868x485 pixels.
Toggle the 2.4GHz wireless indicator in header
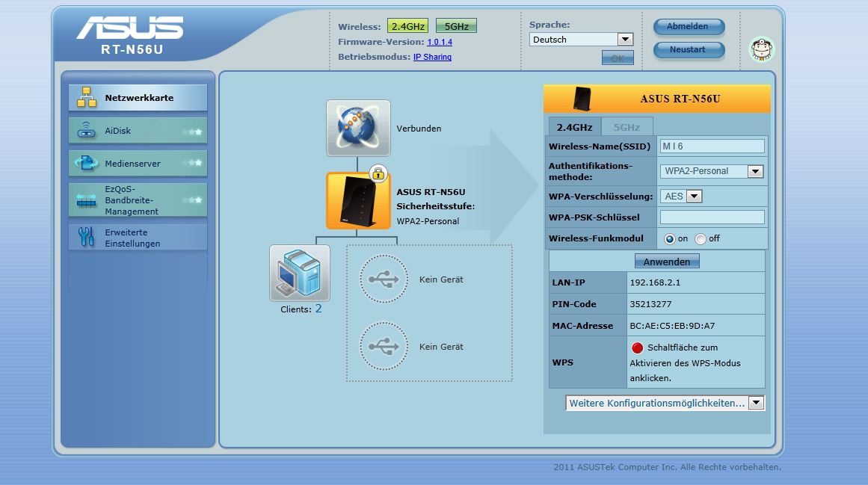[408, 26]
